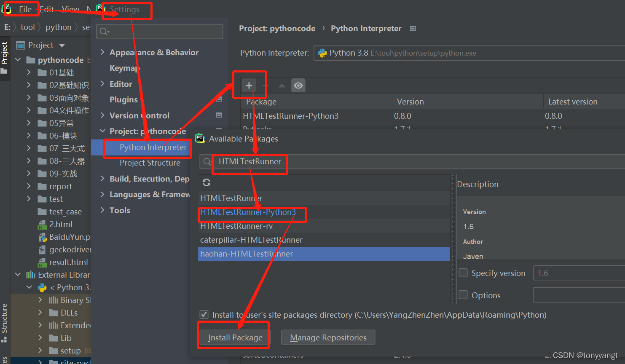Click the tool breadcrumb in navigation bar
This screenshot has height=364, width=625.
(x=28, y=27)
